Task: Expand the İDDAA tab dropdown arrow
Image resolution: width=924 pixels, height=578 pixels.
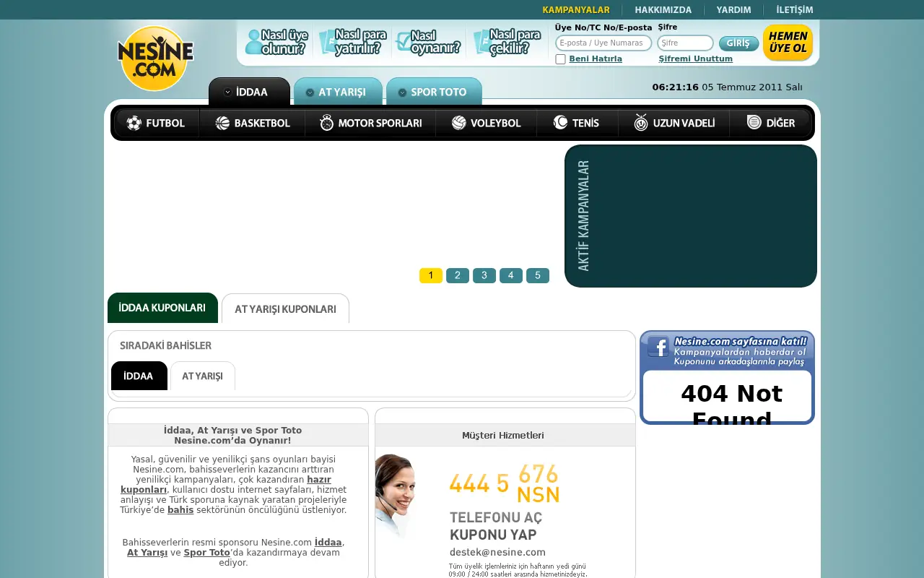Action: pos(227,92)
